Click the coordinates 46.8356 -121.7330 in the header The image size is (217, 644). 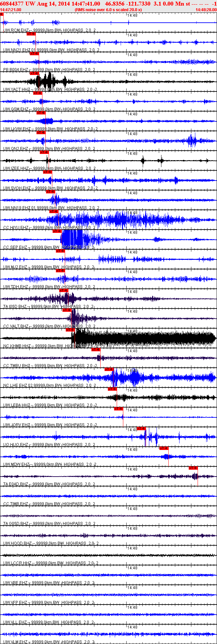click(128, 4)
